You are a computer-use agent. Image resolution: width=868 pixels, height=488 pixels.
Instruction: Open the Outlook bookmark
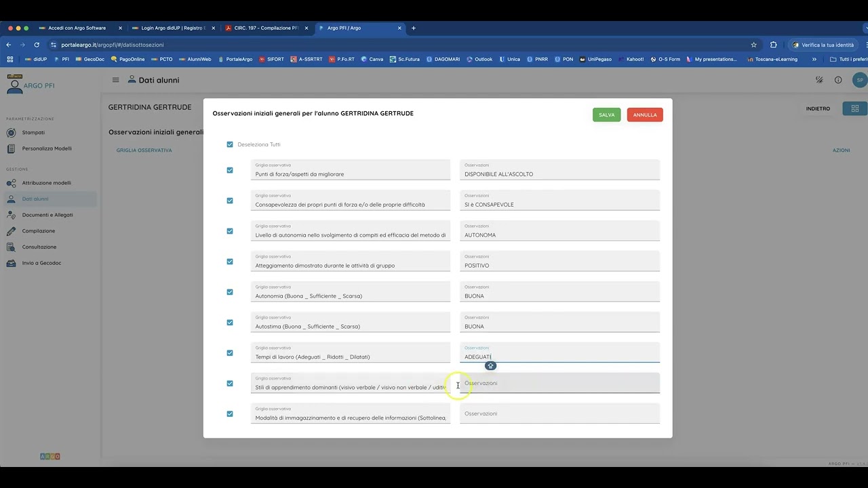click(479, 59)
